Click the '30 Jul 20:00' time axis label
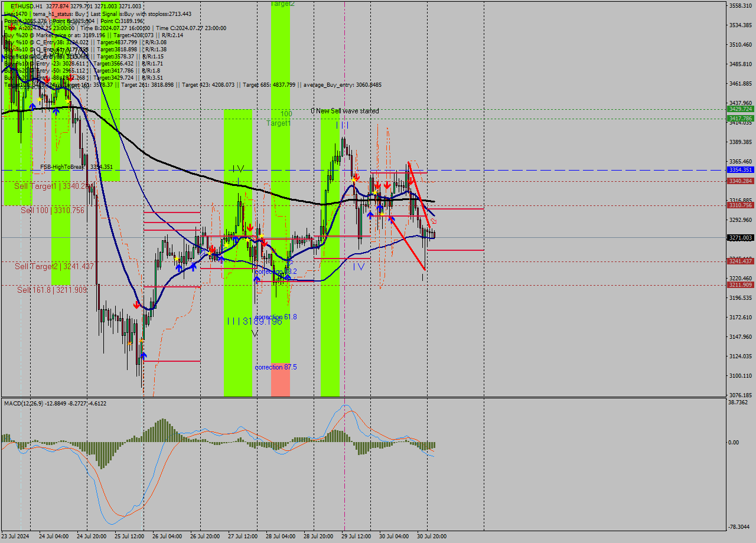Screen dimensions: 756x543 (432, 537)
